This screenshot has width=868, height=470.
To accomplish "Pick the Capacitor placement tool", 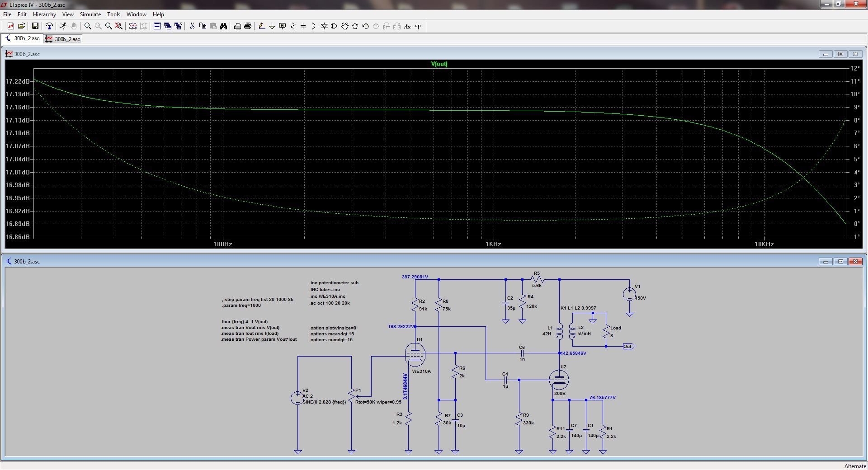I will [x=303, y=26].
